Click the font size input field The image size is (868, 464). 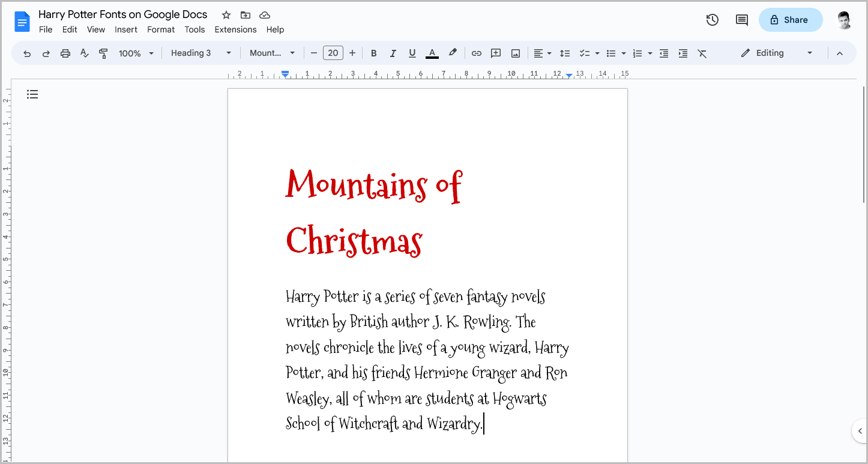pyautogui.click(x=333, y=53)
